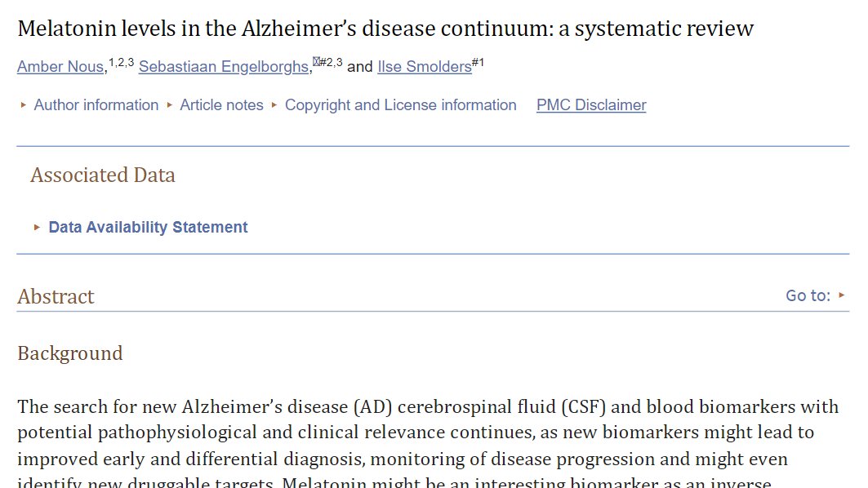Click the Associated Data heading
868x488 pixels.
pyautogui.click(x=103, y=175)
